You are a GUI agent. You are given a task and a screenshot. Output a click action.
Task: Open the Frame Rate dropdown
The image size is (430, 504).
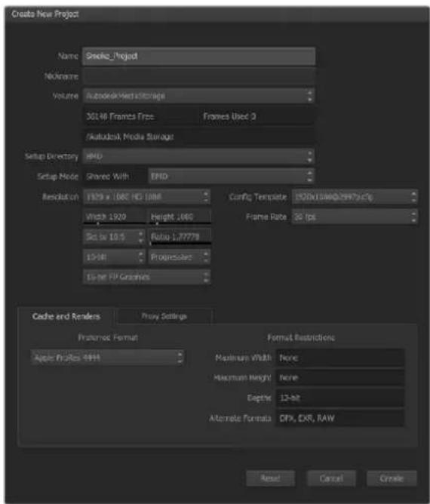[355, 217]
